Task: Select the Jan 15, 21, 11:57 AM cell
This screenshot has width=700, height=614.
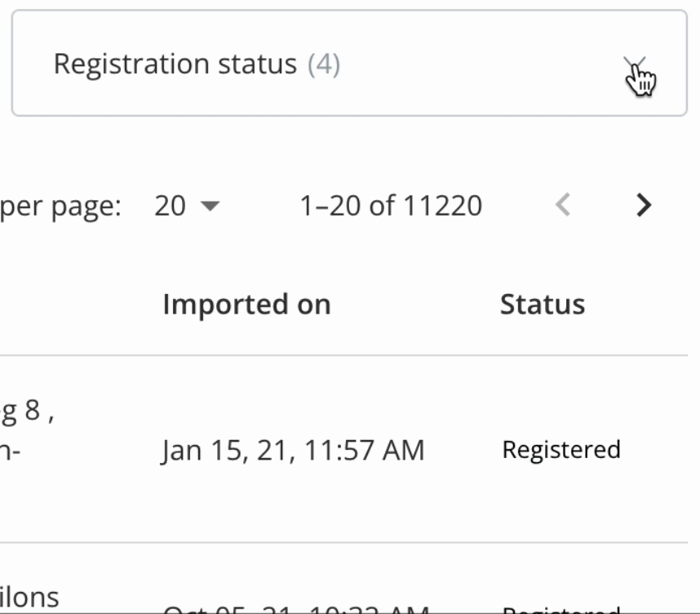Action: pyautogui.click(x=293, y=450)
